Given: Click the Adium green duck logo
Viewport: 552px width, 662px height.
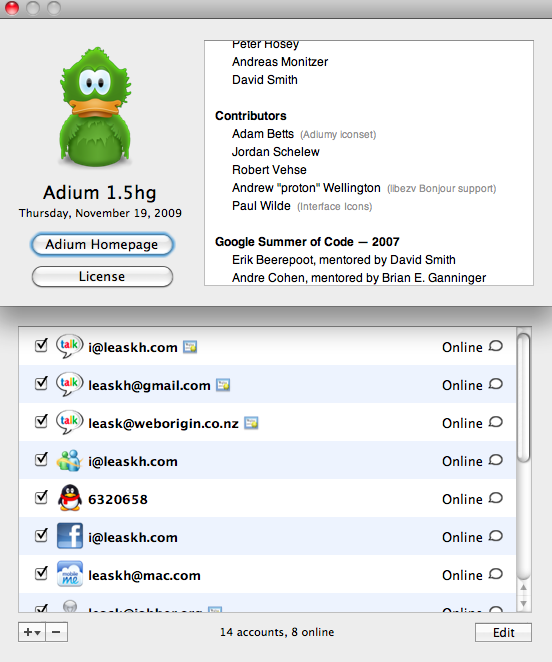Looking at the screenshot, I should coord(95,107).
